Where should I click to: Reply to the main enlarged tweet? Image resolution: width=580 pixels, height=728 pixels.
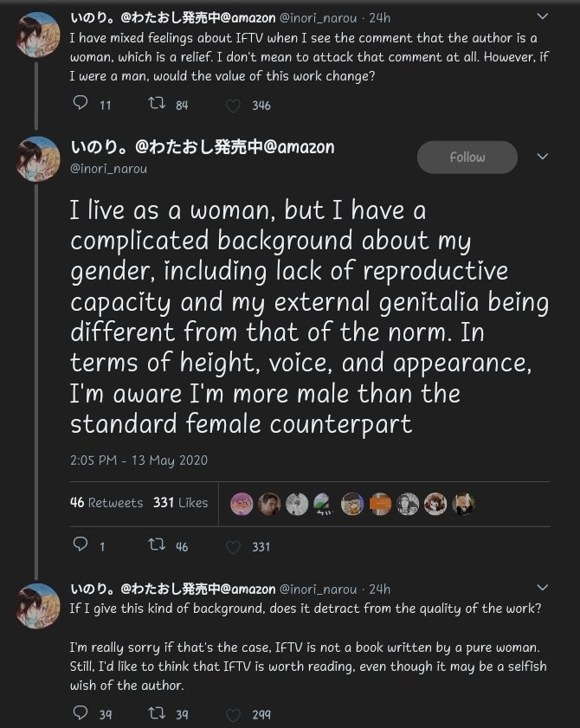click(81, 546)
